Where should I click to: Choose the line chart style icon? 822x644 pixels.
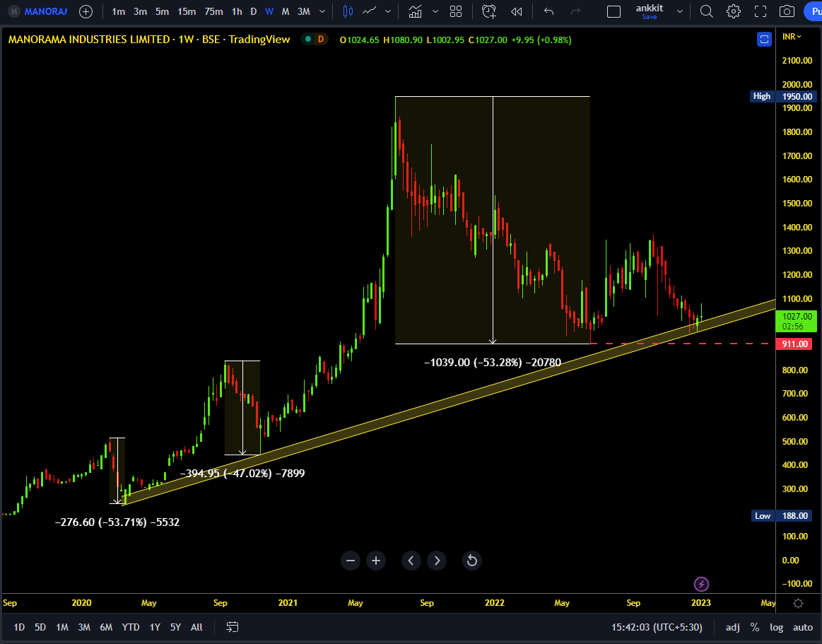click(369, 11)
